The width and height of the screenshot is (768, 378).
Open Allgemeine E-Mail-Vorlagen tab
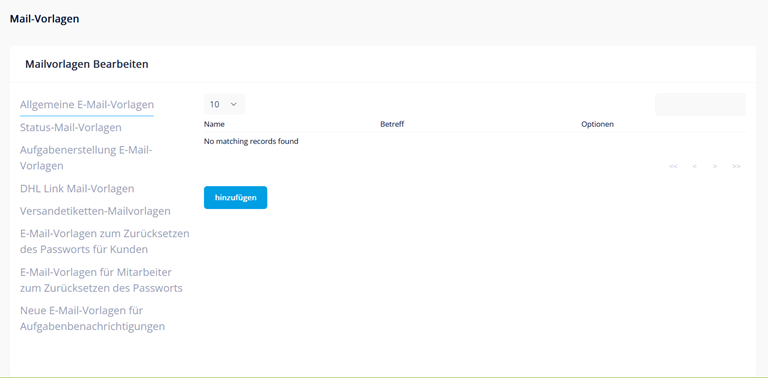pos(87,104)
